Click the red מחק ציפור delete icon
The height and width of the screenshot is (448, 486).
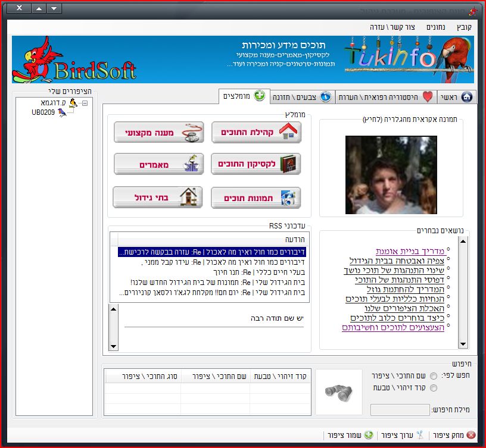click(x=471, y=435)
